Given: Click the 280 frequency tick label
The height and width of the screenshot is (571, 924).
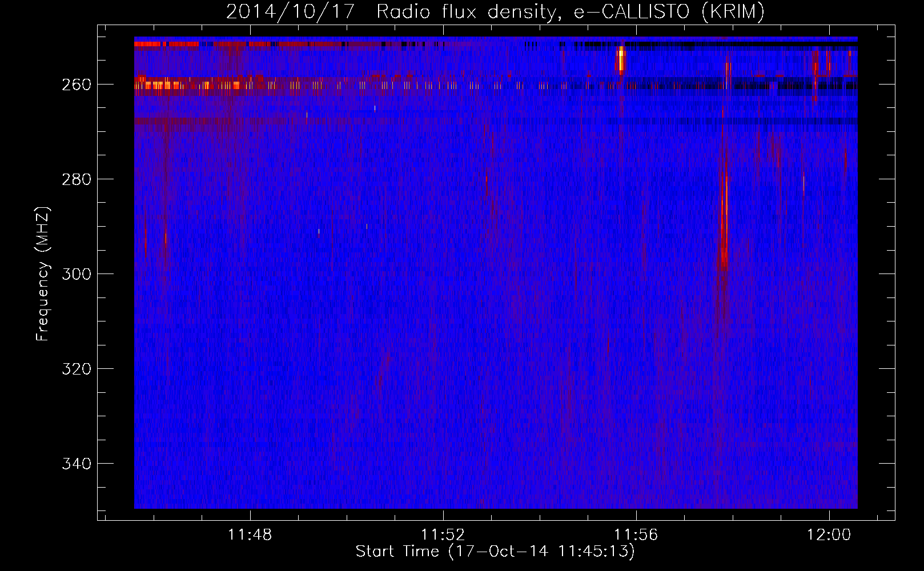Looking at the screenshot, I should [76, 179].
